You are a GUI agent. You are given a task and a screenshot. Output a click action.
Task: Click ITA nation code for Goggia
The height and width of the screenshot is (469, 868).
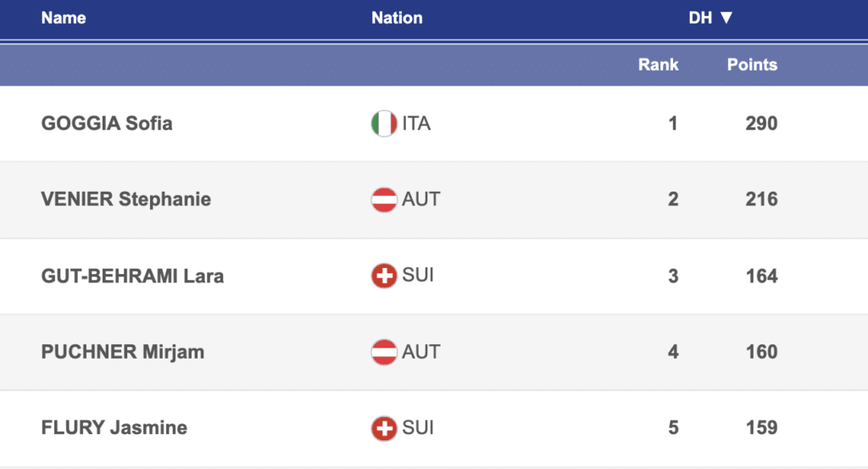click(416, 124)
